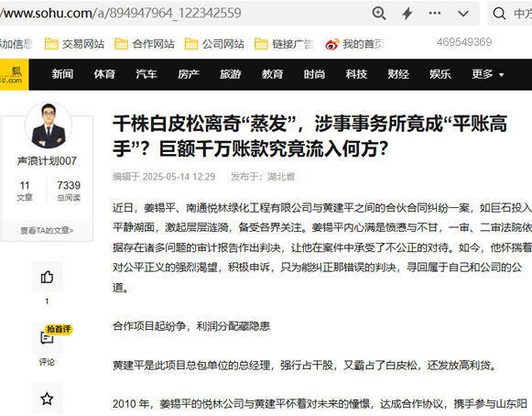The image size is (532, 416).
Task: Go to the 新闻 channel
Action: coord(62,74)
